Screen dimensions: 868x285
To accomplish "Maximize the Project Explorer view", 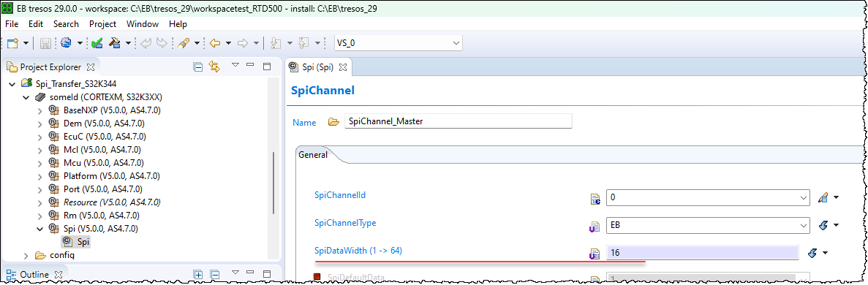I will pos(266,66).
